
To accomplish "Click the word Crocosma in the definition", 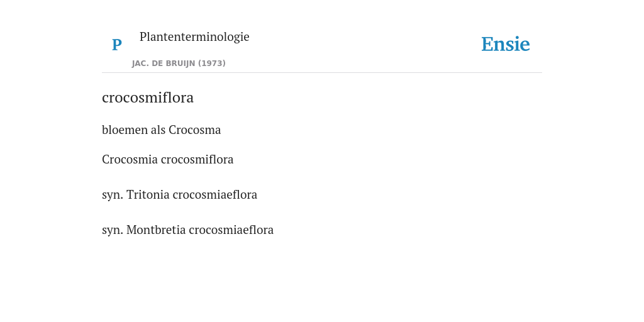I will (195, 130).
